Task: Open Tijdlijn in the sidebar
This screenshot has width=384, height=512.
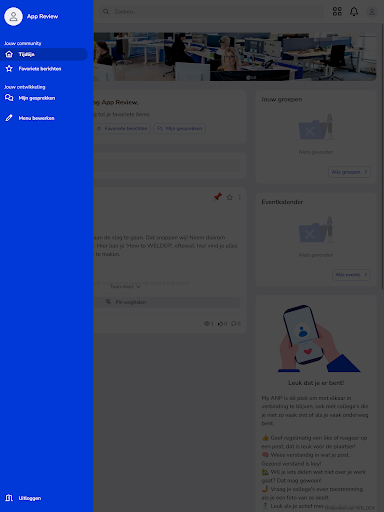Action: point(44,54)
